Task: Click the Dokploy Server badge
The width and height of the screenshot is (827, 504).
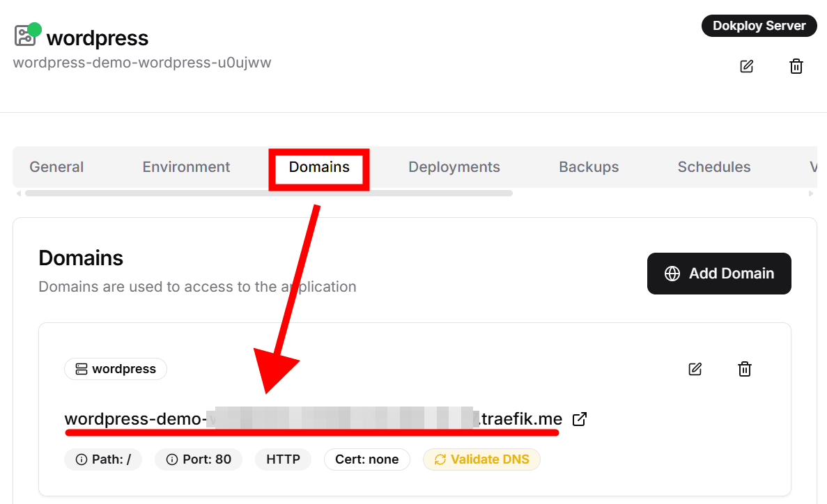Action: tap(759, 26)
